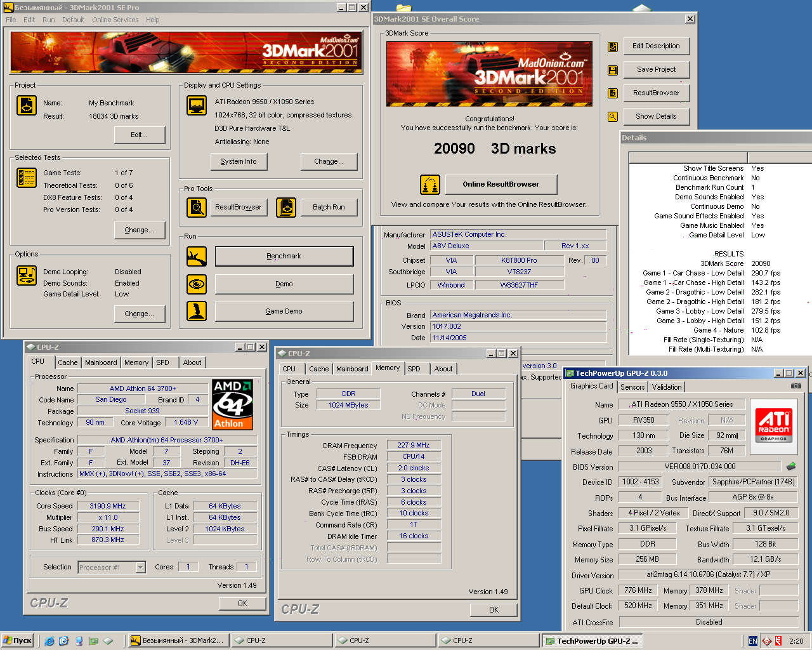Click the Core Speed value in CPU-Z
The width and height of the screenshot is (812, 650).
pyautogui.click(x=108, y=506)
